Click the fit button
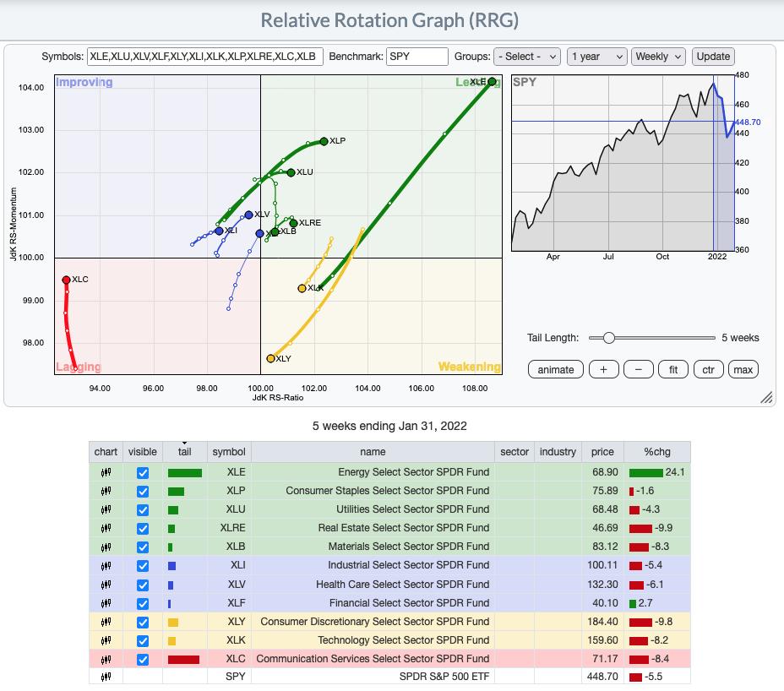 tap(673, 369)
